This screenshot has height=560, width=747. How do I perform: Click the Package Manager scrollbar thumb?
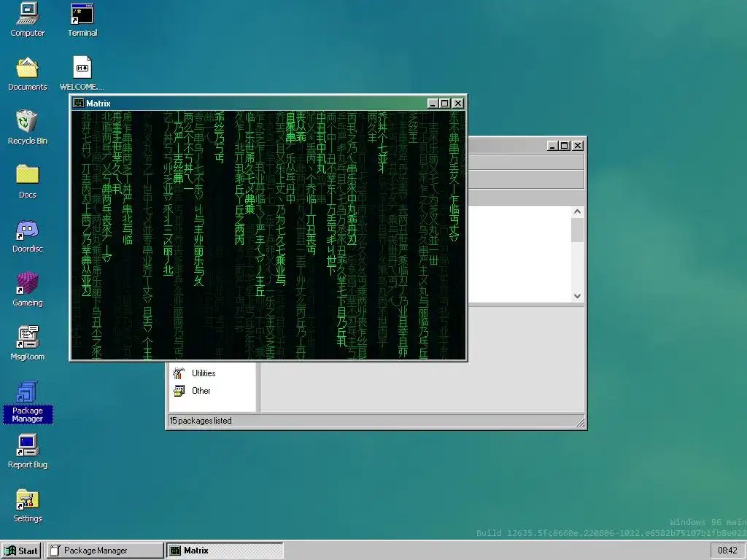pos(578,230)
